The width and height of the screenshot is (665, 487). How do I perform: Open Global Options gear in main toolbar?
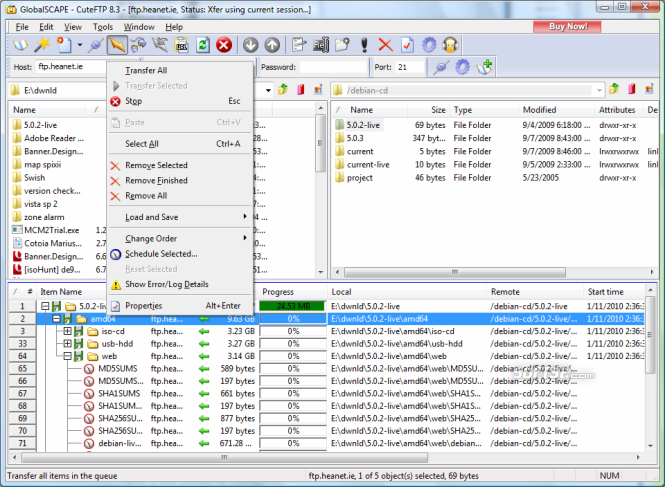click(x=429, y=45)
